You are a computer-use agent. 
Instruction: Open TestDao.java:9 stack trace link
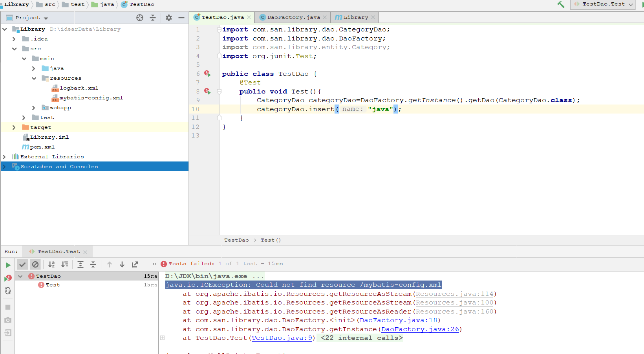(x=282, y=338)
